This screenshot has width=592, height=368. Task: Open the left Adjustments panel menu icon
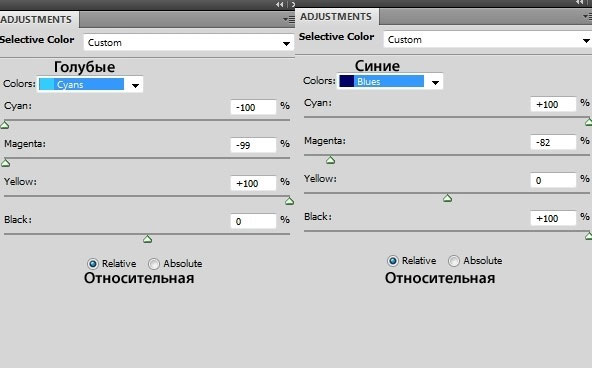pyautogui.click(x=289, y=19)
